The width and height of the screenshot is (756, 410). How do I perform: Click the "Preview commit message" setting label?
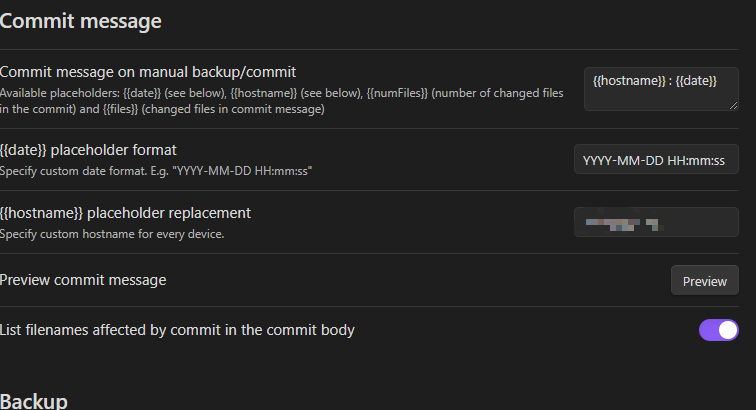pos(83,280)
